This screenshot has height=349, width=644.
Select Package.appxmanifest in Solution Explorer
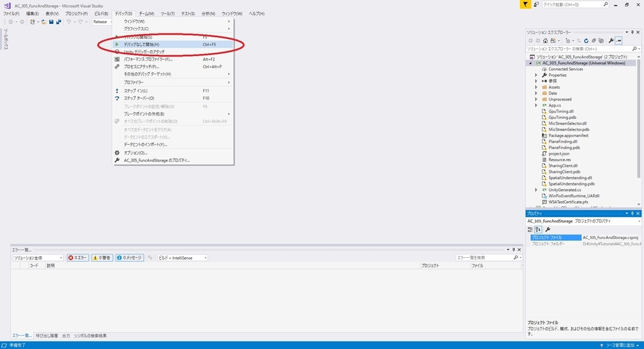pos(569,135)
